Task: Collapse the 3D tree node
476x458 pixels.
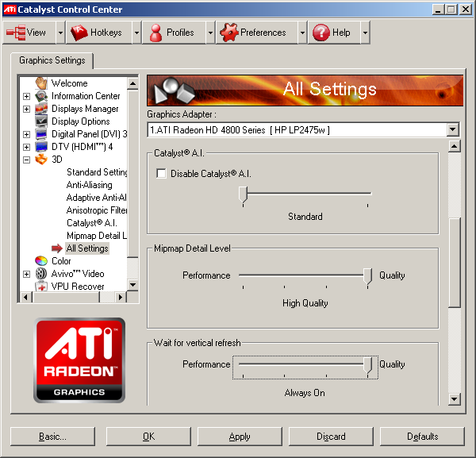Action: pos(26,160)
